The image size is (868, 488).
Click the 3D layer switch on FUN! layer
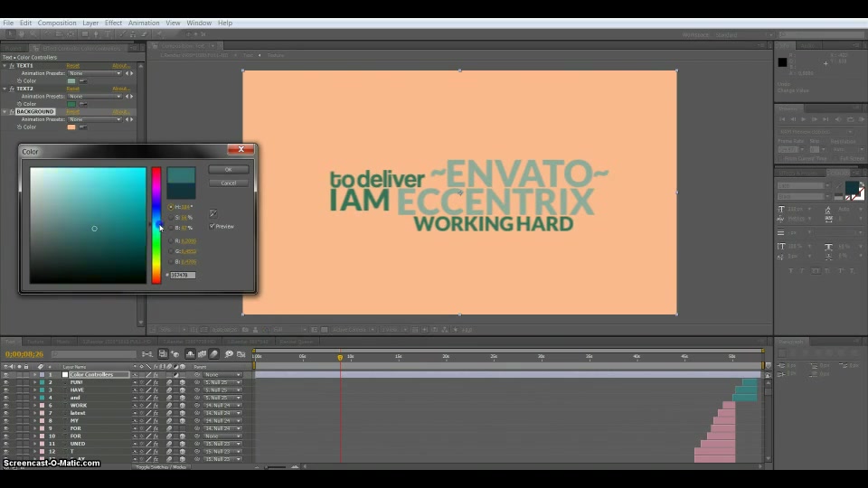point(183,382)
